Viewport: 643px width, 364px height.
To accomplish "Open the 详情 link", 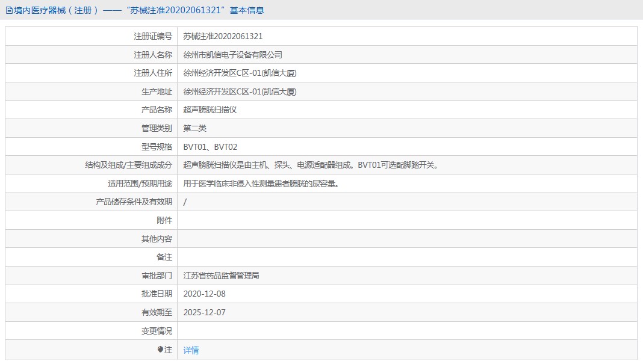I will (191, 350).
